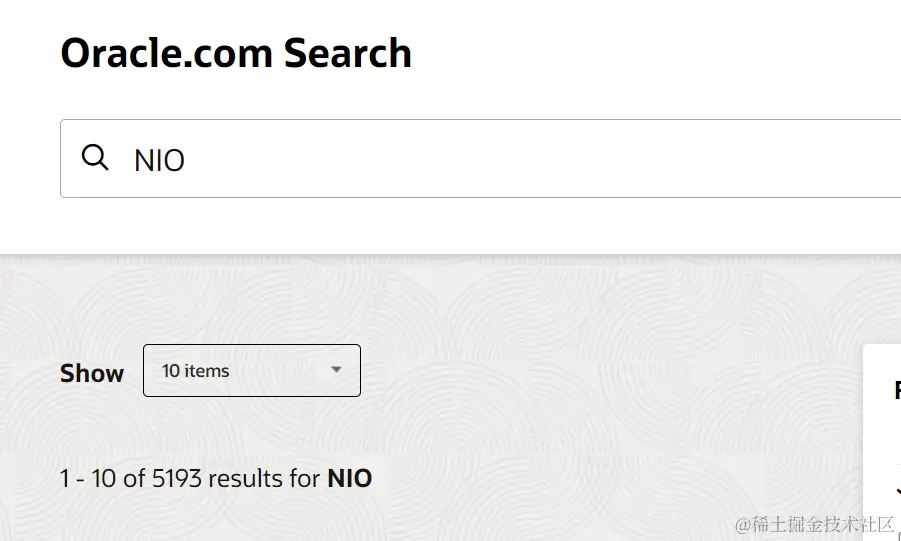This screenshot has width=901, height=541.
Task: Select the word Search in the page title
Action: point(348,53)
